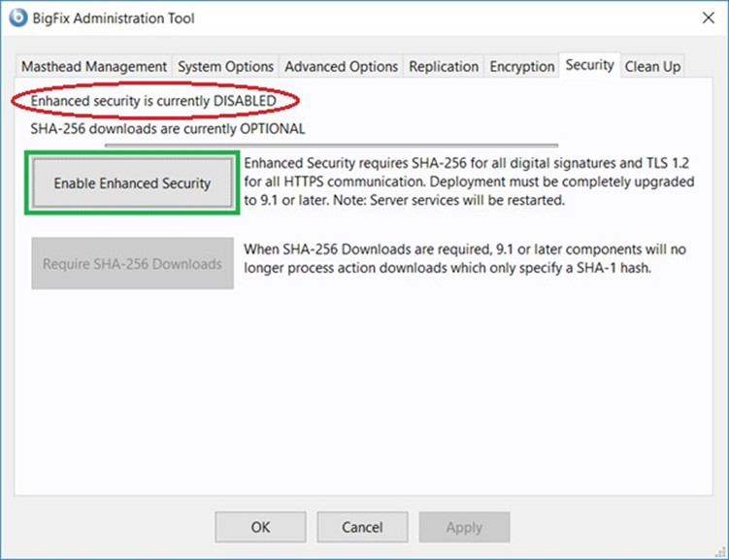Switch to the Masthead Management tab
The width and height of the screenshot is (729, 560).
tap(94, 67)
